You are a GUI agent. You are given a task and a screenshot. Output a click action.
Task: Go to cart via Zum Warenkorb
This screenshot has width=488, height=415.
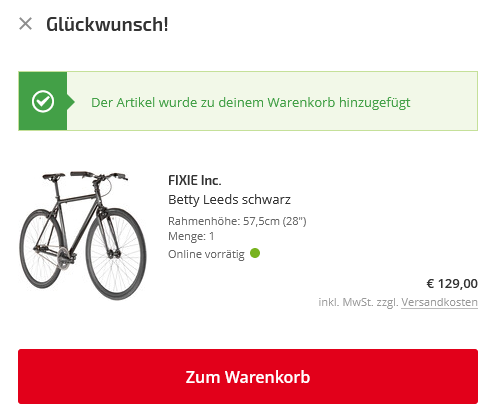pos(248,377)
